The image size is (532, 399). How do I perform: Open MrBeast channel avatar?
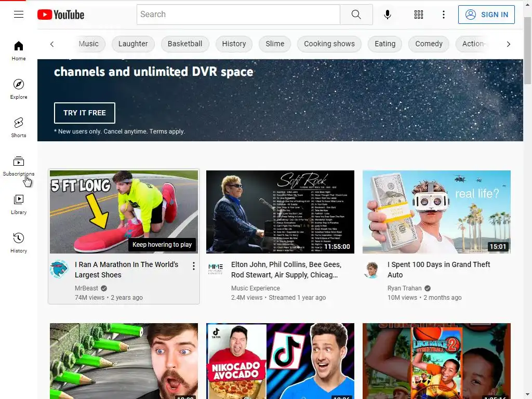coord(59,269)
